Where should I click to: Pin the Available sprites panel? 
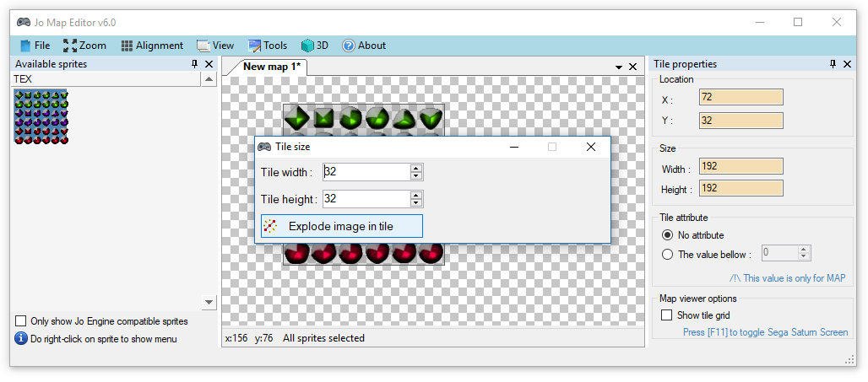pos(194,64)
